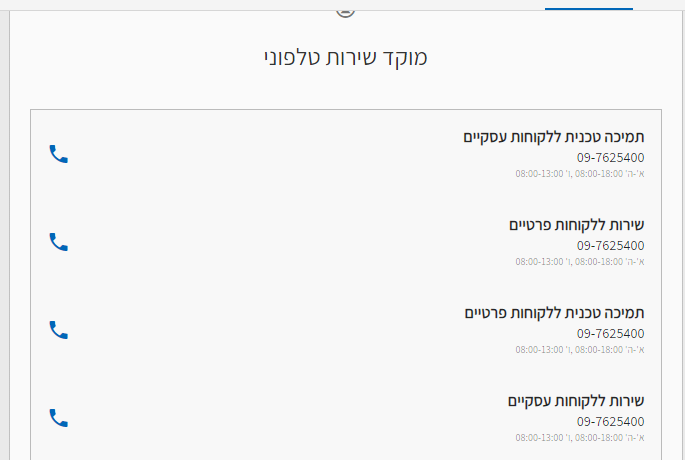The image size is (685, 460).
Task: Click phone number under שירות ללקוחות עסקיים
Action: [610, 422]
